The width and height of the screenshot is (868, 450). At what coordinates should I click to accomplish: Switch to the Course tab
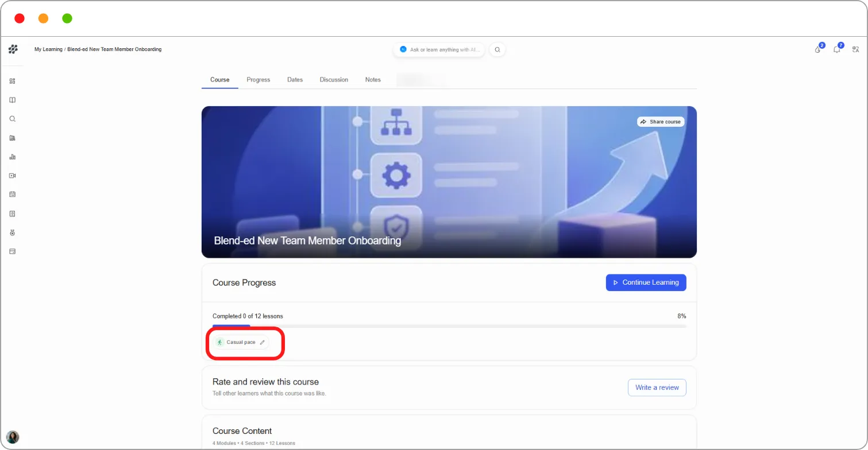click(x=220, y=80)
